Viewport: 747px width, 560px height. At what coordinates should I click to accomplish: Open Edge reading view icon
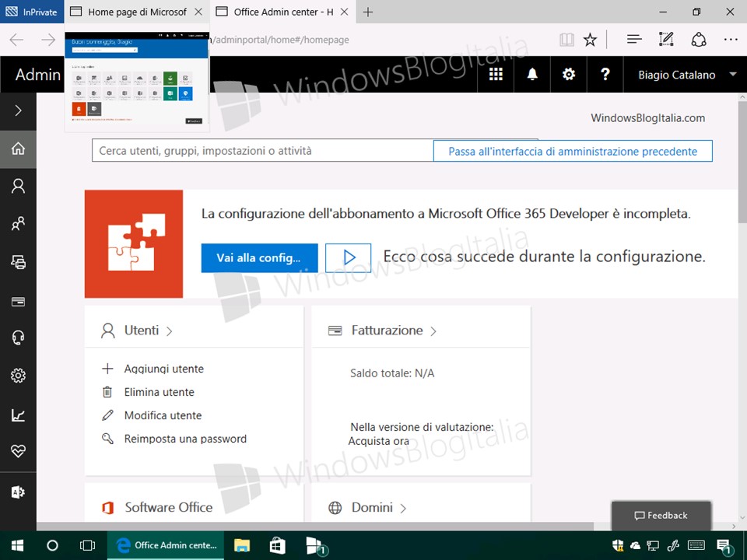pyautogui.click(x=567, y=40)
